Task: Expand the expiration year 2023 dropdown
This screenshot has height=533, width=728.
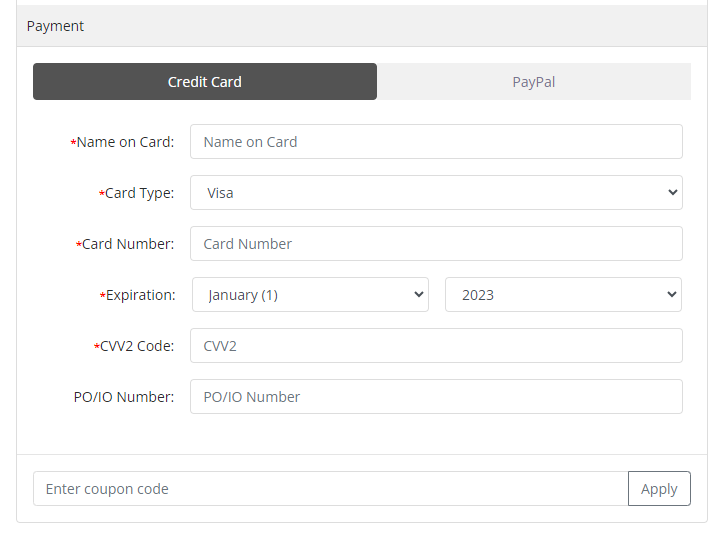Action: (563, 295)
